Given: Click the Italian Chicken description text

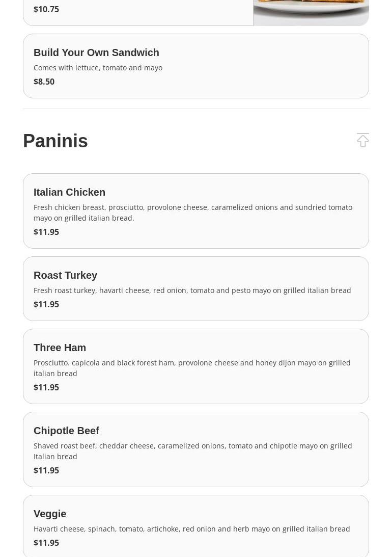Looking at the screenshot, I should point(192,213).
